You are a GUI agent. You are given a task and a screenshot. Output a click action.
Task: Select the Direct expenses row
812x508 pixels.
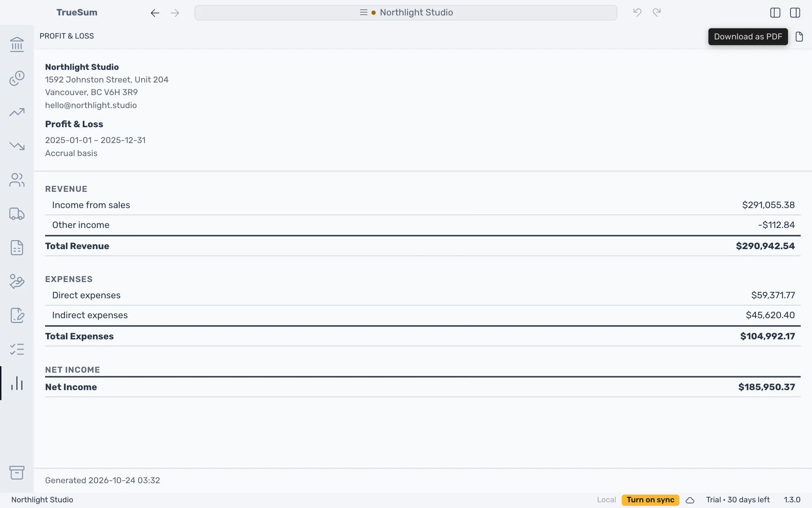tap(423, 295)
